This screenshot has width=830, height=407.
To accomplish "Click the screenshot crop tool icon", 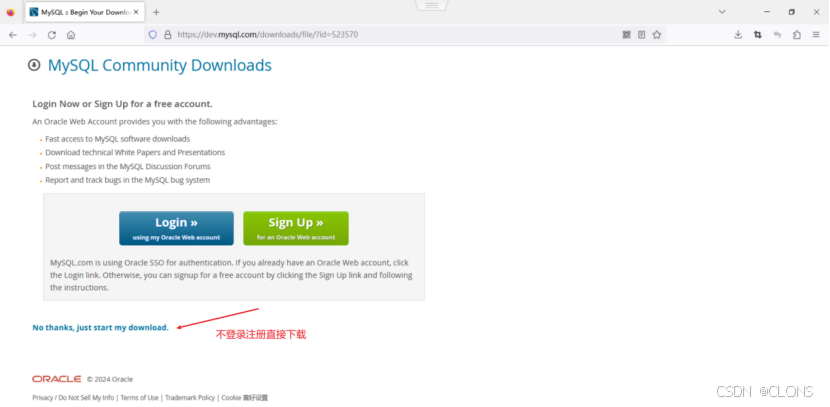I will tap(757, 35).
